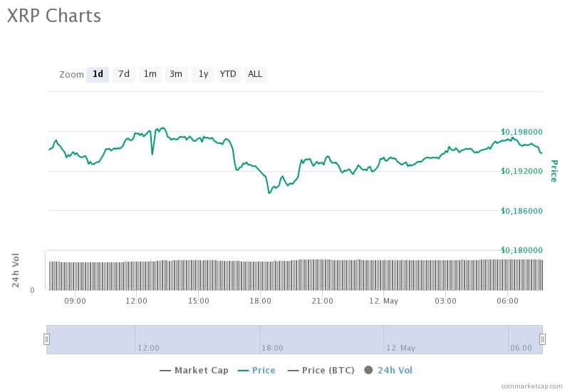Toggle Price series in legend
Viewport: 570px width, 392px height.
coord(256,371)
